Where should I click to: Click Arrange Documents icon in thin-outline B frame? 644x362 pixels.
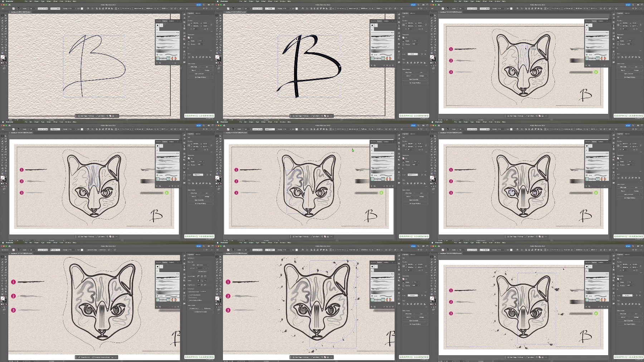(x=209, y=5)
